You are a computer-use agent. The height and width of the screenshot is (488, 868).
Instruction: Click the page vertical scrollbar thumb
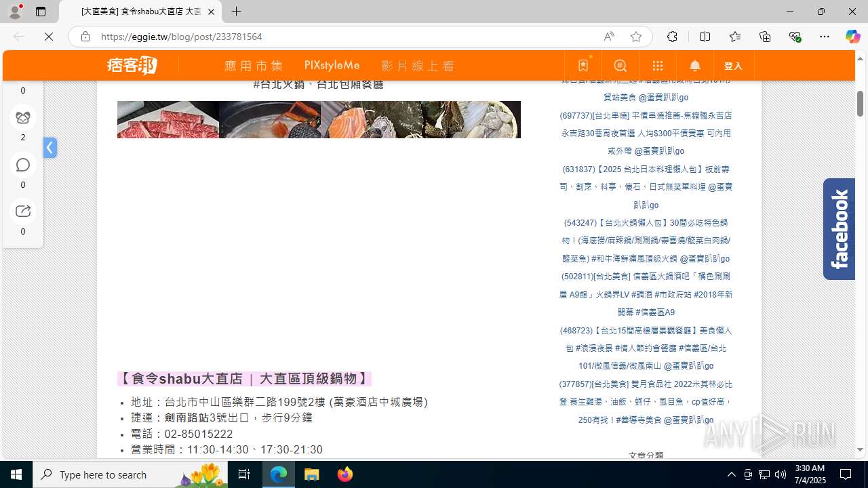point(860,103)
